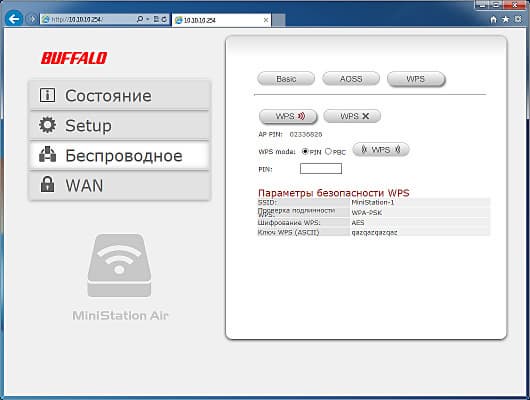
Task: Disable WPS with the X button
Action: tap(352, 116)
